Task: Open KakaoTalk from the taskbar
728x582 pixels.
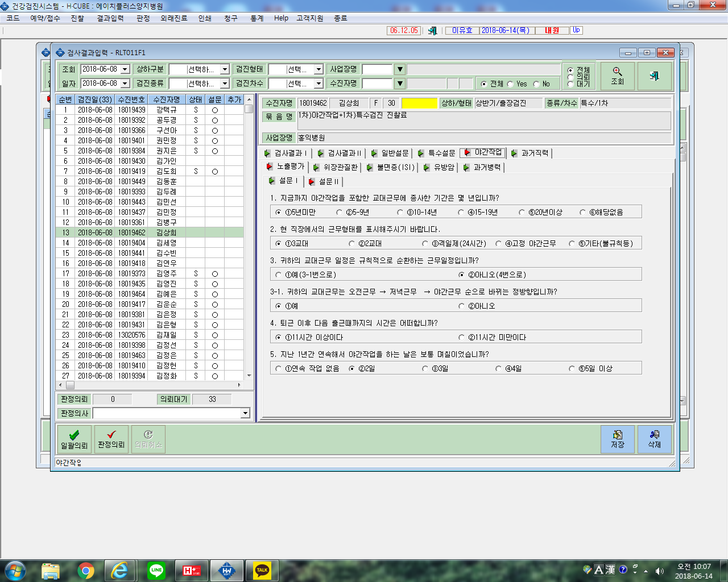Action: (x=262, y=570)
